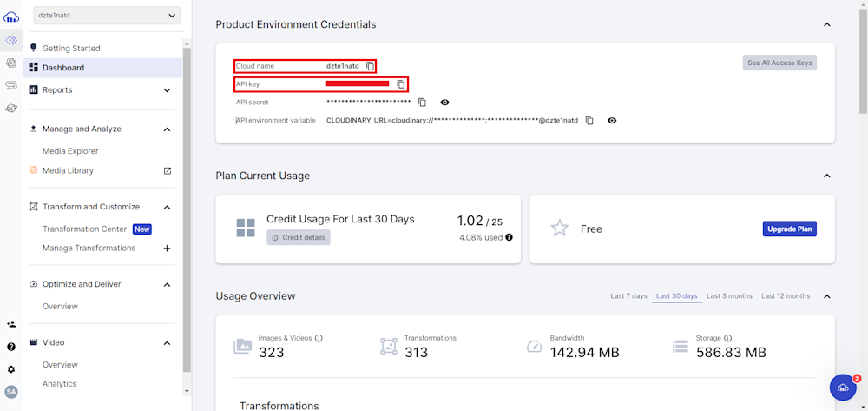The image size is (868, 411).
Task: Expand the Reports menu chevron
Action: tap(168, 90)
